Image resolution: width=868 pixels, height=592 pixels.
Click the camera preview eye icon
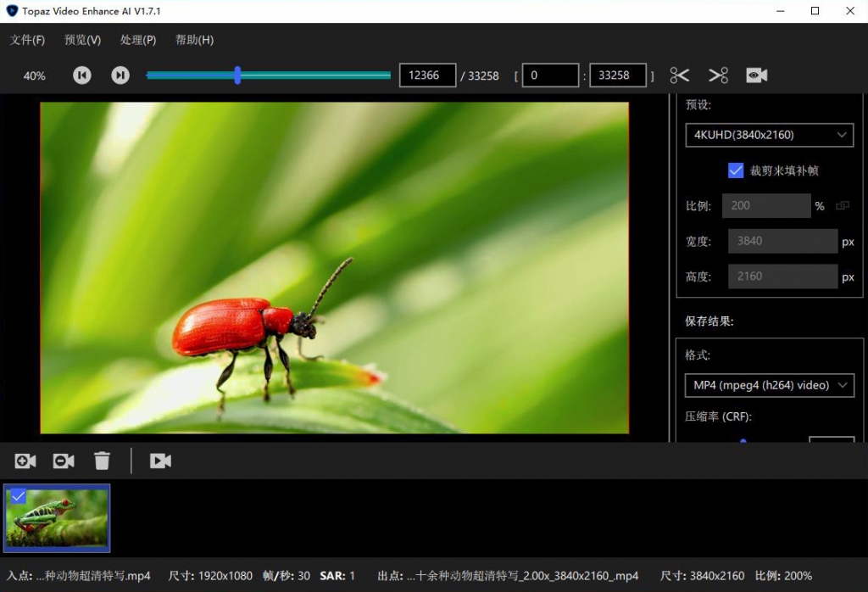757,75
